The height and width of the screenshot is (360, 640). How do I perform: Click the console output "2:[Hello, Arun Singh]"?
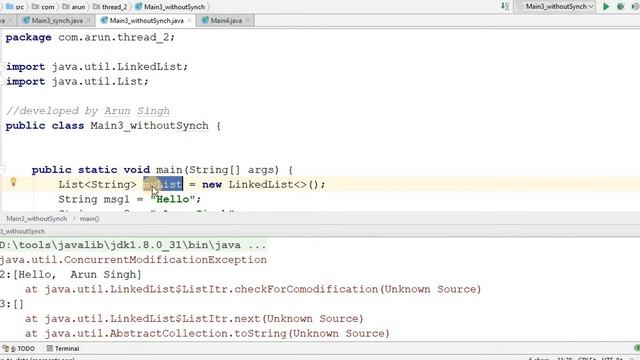(71, 275)
